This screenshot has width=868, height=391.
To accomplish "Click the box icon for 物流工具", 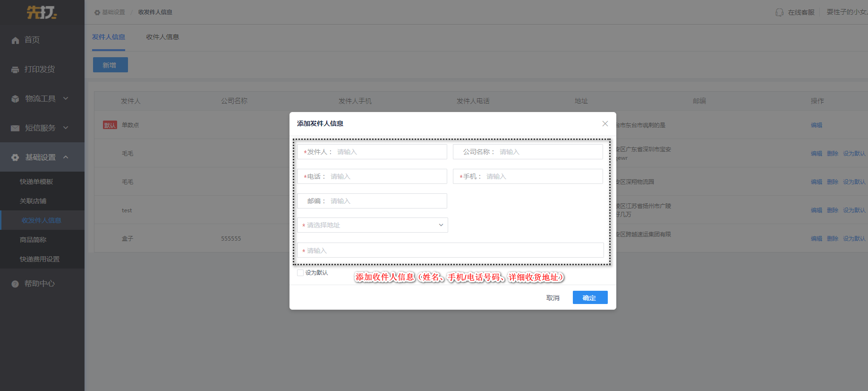I will (x=15, y=99).
